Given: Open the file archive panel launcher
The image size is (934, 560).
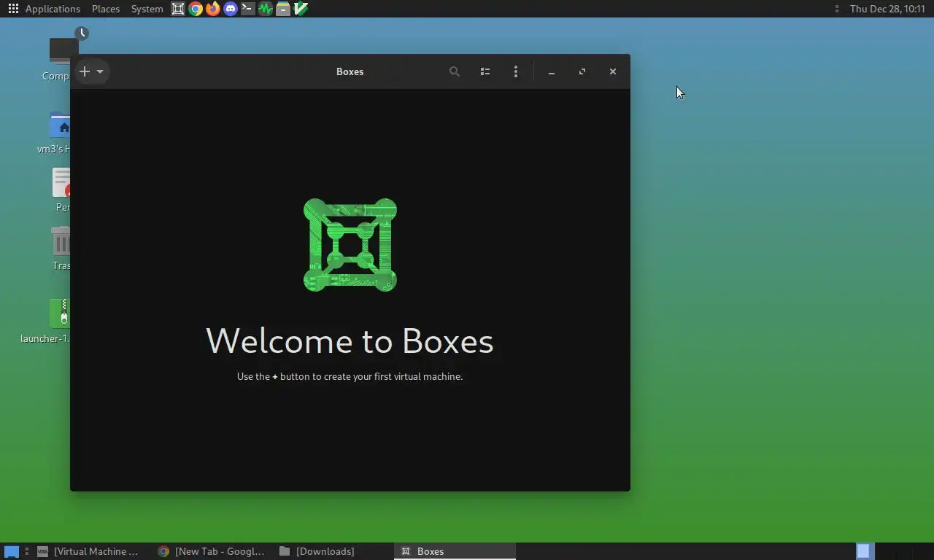Looking at the screenshot, I should (x=283, y=9).
